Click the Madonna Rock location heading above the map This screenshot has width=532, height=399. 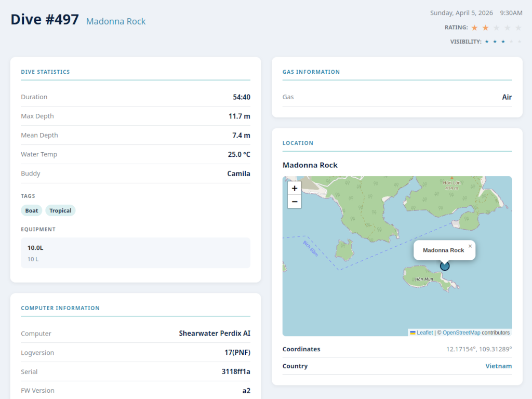[310, 165]
